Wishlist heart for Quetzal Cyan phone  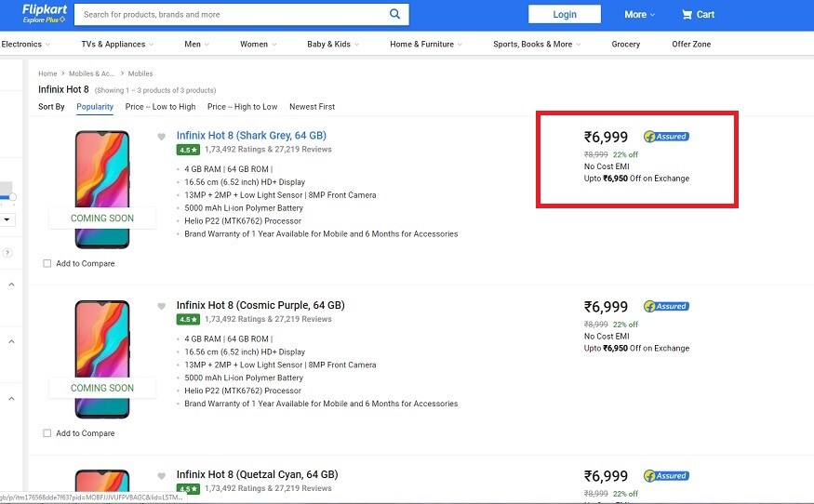162,476
